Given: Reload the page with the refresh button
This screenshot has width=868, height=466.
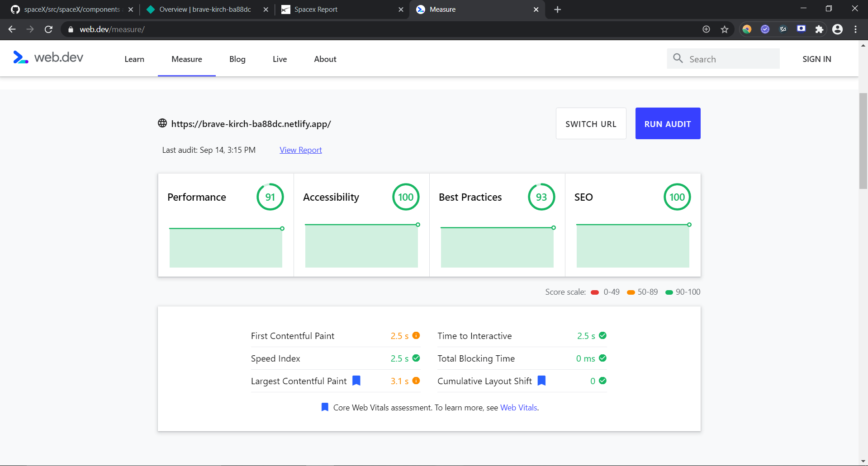Looking at the screenshot, I should (x=48, y=29).
